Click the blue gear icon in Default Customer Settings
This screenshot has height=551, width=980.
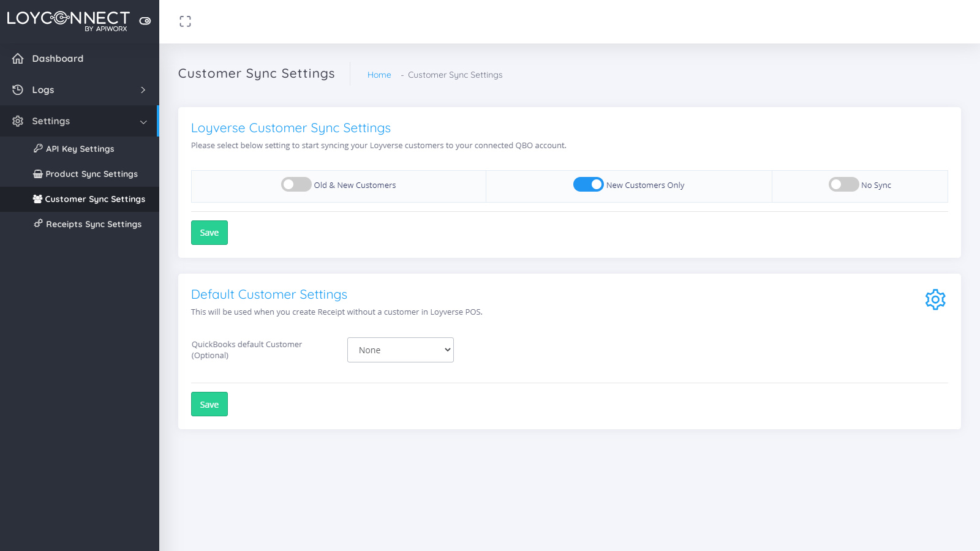[x=935, y=299]
